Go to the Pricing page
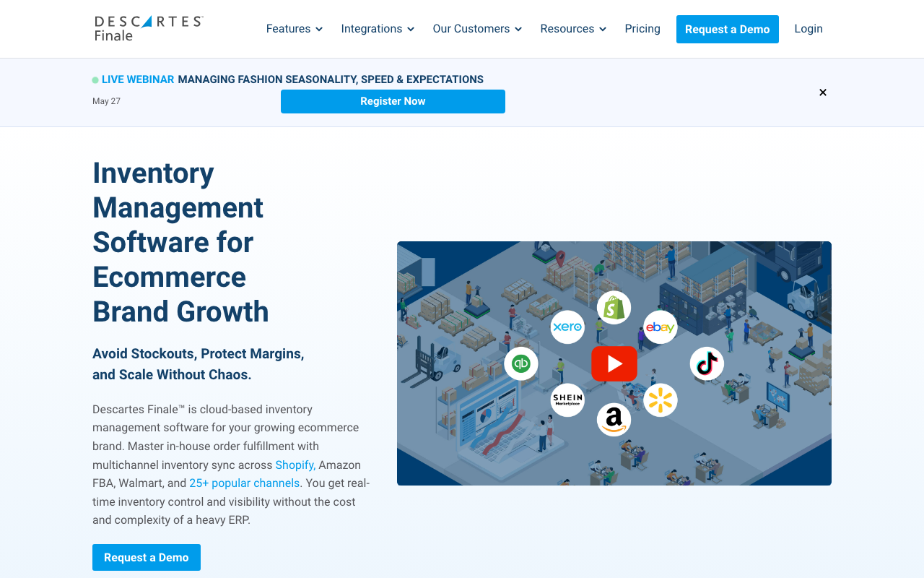 (x=642, y=29)
